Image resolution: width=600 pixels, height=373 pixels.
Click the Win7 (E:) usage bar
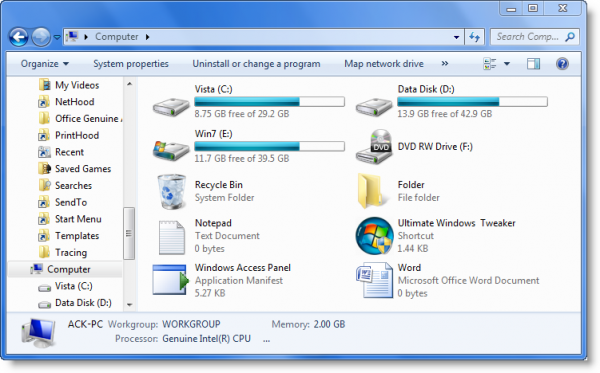point(269,147)
